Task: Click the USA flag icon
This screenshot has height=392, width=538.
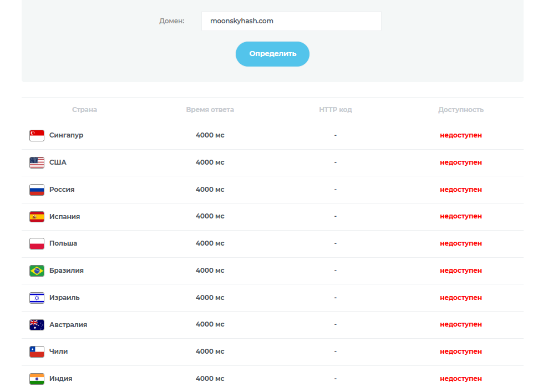Action: [x=37, y=162]
